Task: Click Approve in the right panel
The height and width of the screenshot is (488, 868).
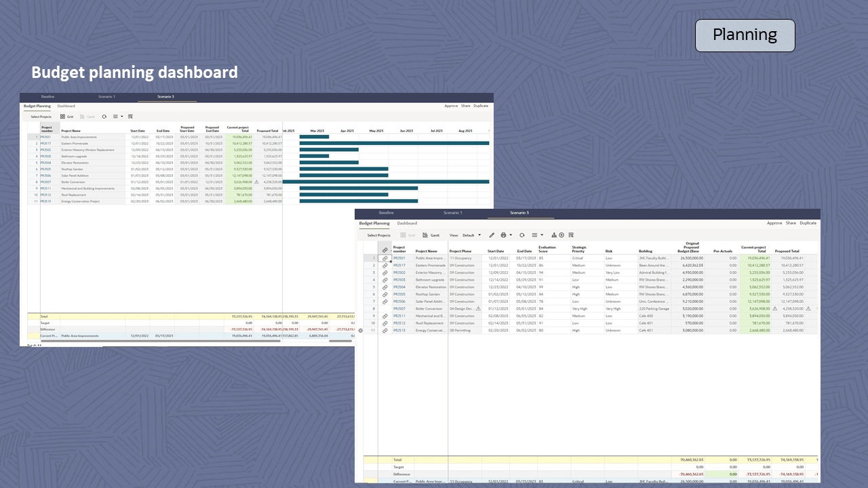Action: click(774, 223)
